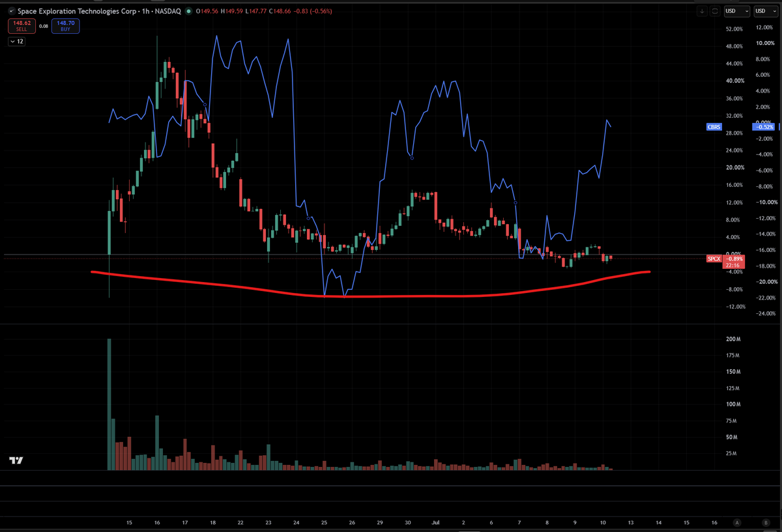Click the high value H149.59

[232, 11]
